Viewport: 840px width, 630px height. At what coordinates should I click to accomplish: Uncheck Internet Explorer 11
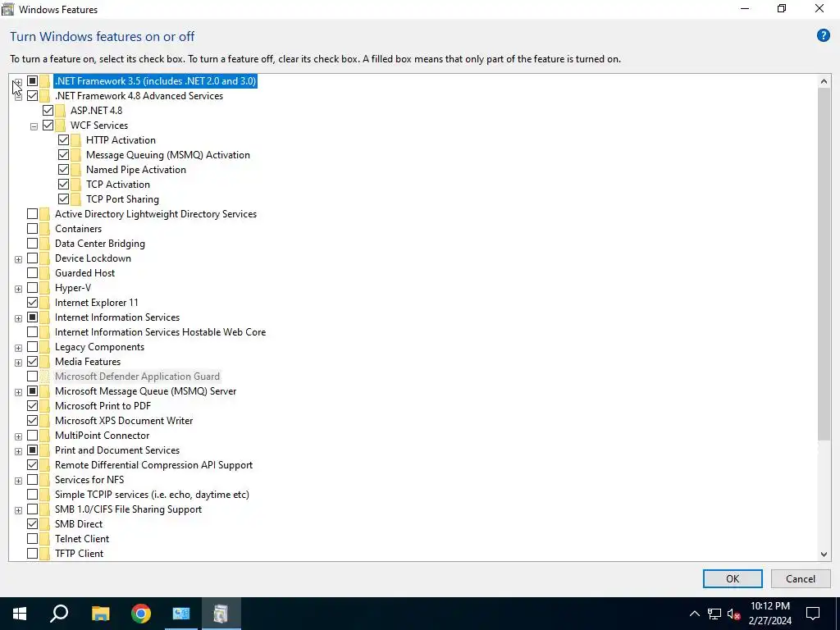tap(32, 303)
